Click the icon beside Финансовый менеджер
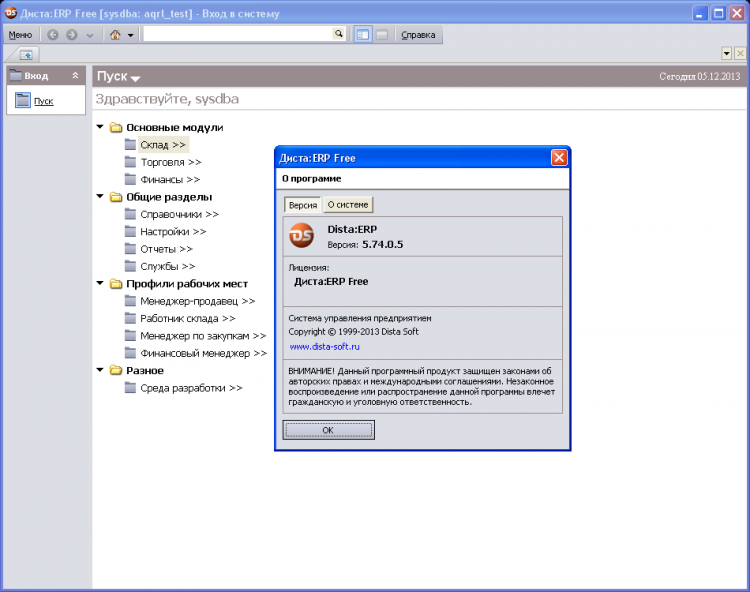Screen dimensions: 750x592 tap(130, 353)
